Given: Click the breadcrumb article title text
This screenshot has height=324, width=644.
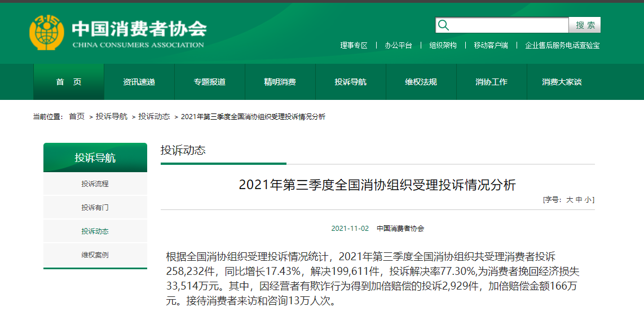Looking at the screenshot, I should (x=253, y=117).
